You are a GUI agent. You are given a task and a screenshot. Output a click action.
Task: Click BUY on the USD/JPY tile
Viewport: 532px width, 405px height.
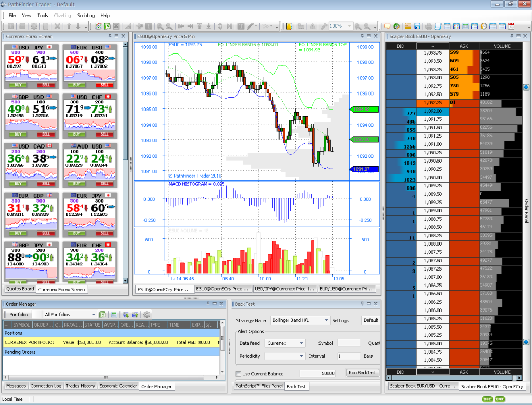pyautogui.click(x=18, y=85)
